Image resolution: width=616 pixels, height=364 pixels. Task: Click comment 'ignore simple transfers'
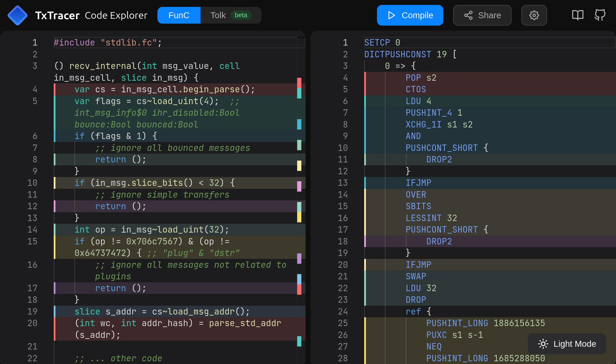[162, 195]
